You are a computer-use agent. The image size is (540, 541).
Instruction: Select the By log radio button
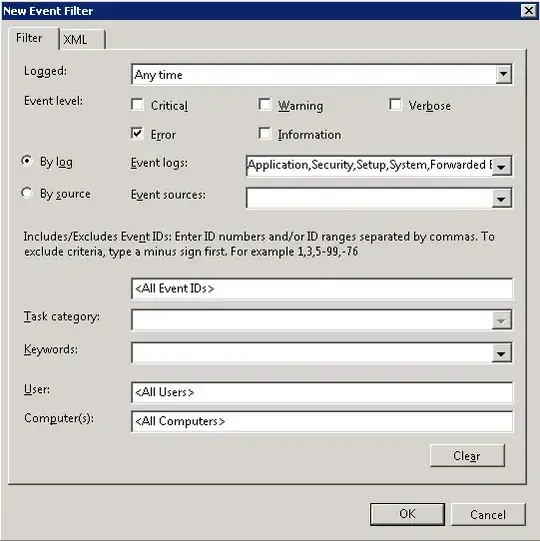tap(27, 161)
